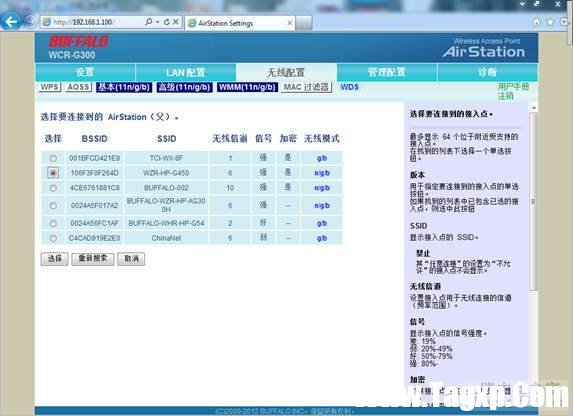
Task: Open the browser tools gear icon
Action: pyautogui.click(x=564, y=22)
